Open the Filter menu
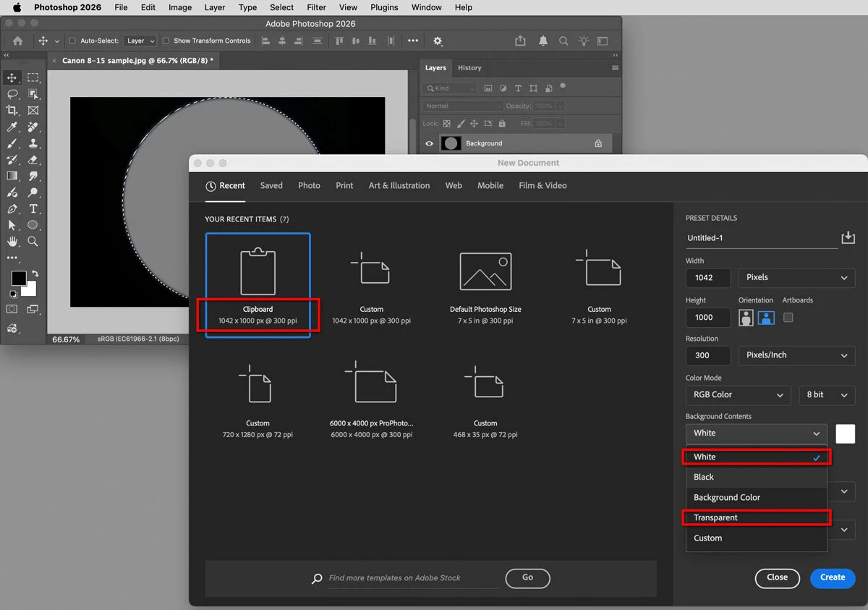Screen dimensions: 868x610 pyautogui.click(x=316, y=7)
